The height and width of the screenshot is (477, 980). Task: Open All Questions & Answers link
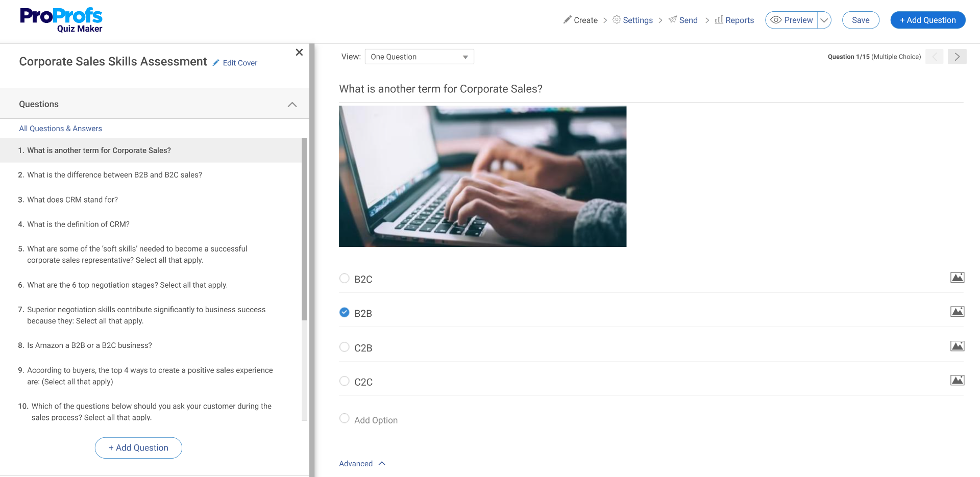point(61,129)
